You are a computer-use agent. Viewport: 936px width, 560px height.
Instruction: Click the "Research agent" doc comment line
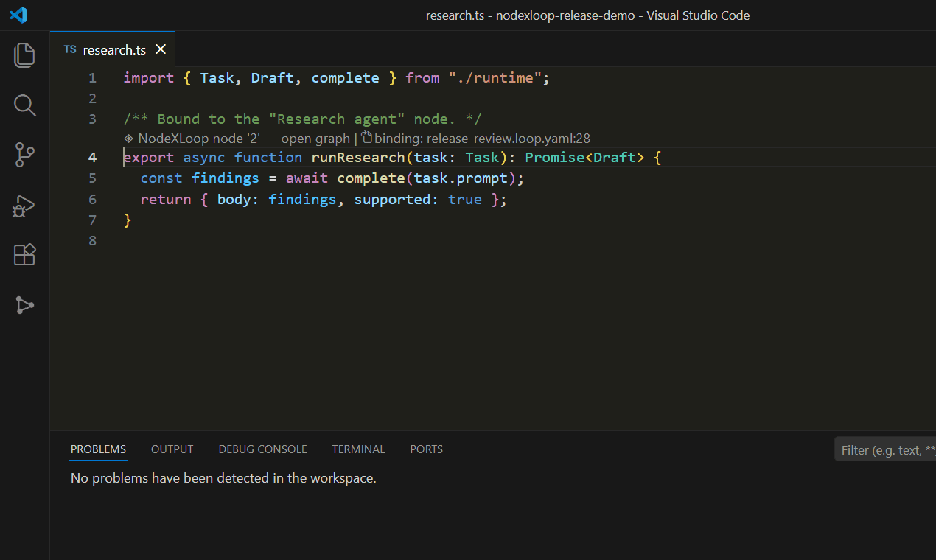click(302, 119)
